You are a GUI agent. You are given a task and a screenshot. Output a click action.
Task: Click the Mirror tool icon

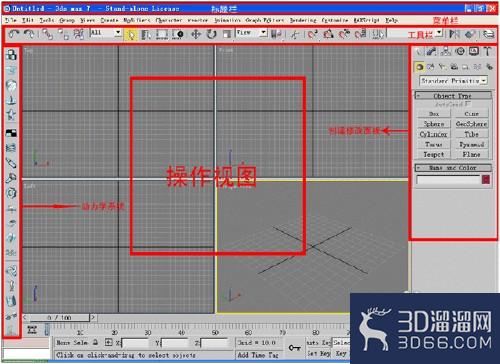(454, 34)
